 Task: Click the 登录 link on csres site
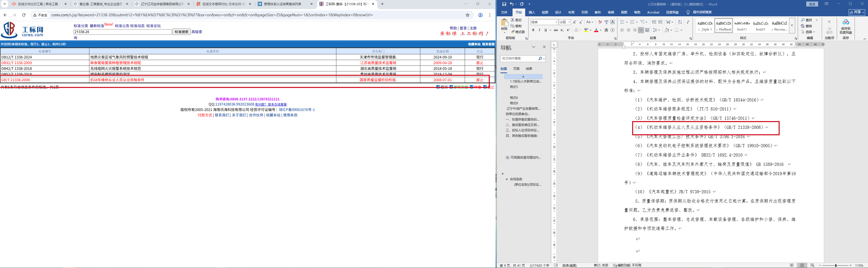pos(463,28)
